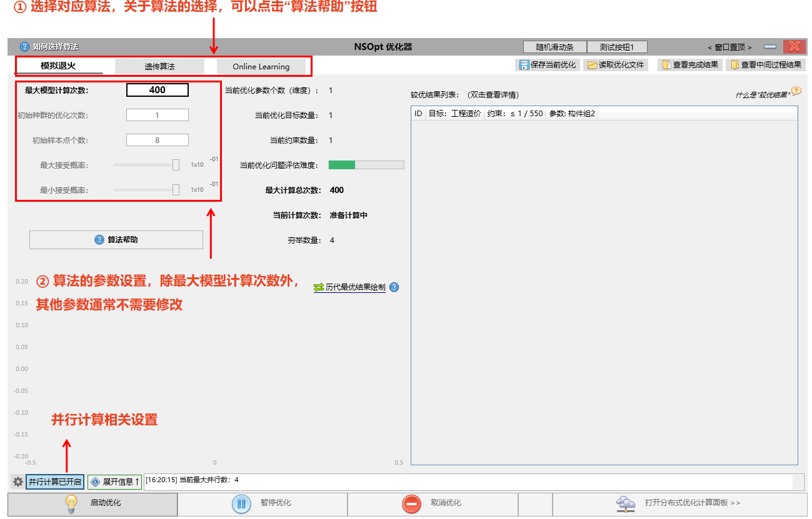Open the 算法帮助 button
The width and height of the screenshot is (812, 519).
tap(116, 240)
